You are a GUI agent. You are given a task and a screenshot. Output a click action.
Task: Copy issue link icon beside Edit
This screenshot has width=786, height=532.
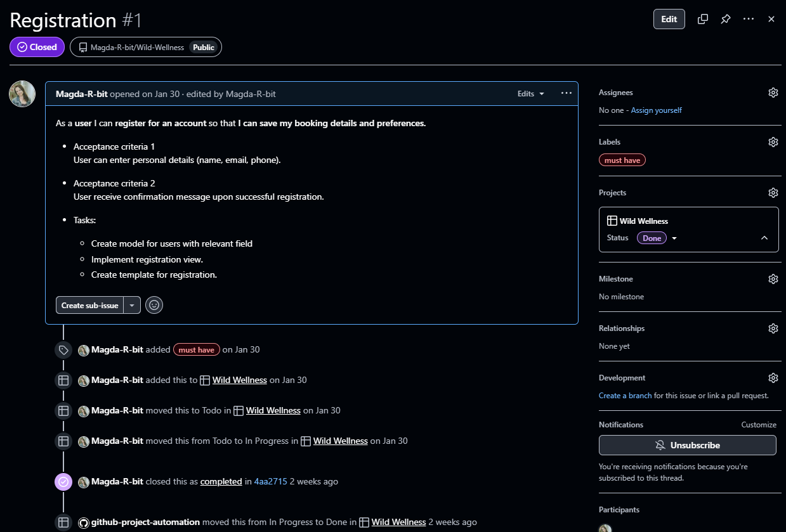coord(702,19)
